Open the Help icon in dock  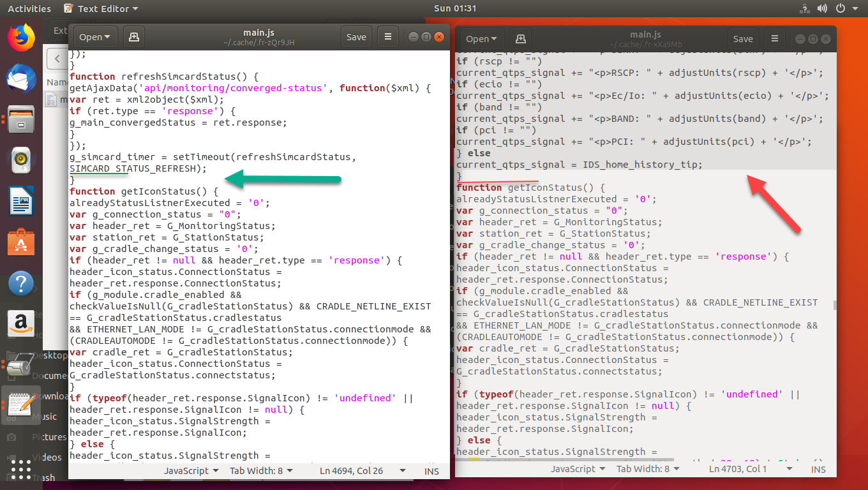tap(21, 284)
